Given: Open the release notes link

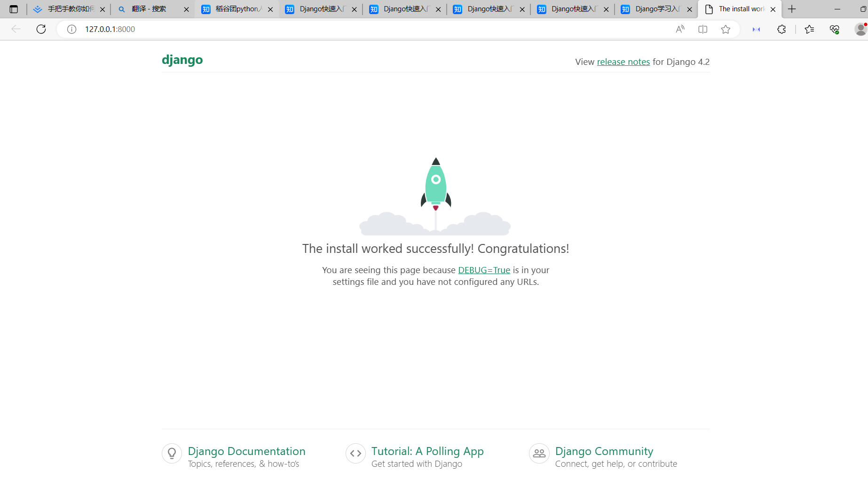Looking at the screenshot, I should 623,62.
